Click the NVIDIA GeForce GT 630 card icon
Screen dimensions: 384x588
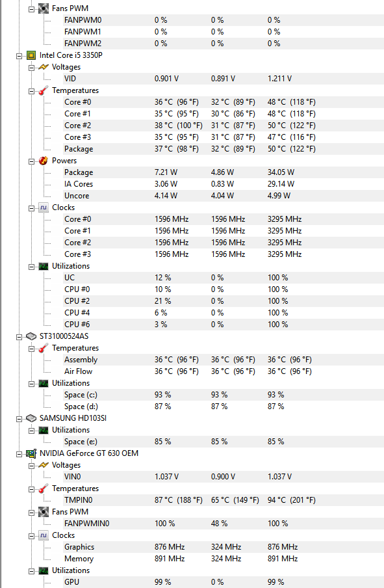pyautogui.click(x=31, y=453)
